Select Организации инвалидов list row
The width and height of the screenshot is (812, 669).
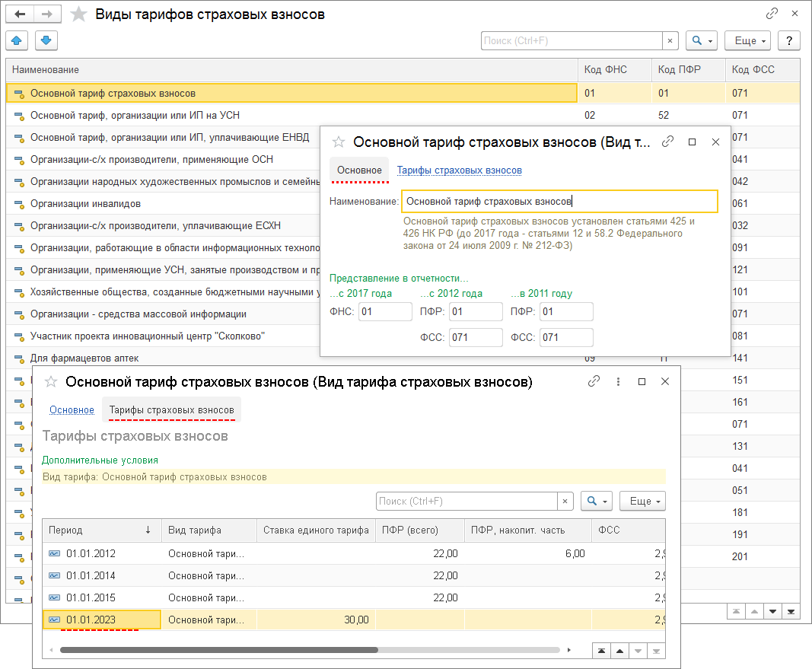(x=85, y=204)
